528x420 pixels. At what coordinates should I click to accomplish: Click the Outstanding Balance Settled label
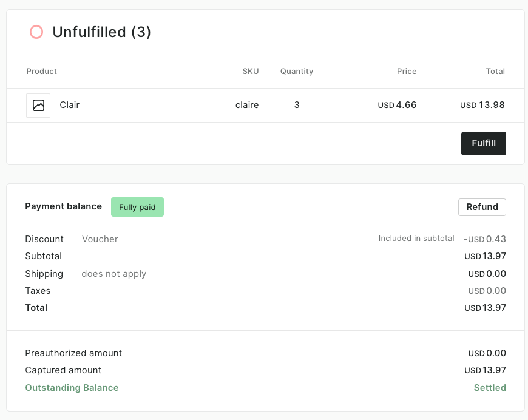(x=490, y=388)
